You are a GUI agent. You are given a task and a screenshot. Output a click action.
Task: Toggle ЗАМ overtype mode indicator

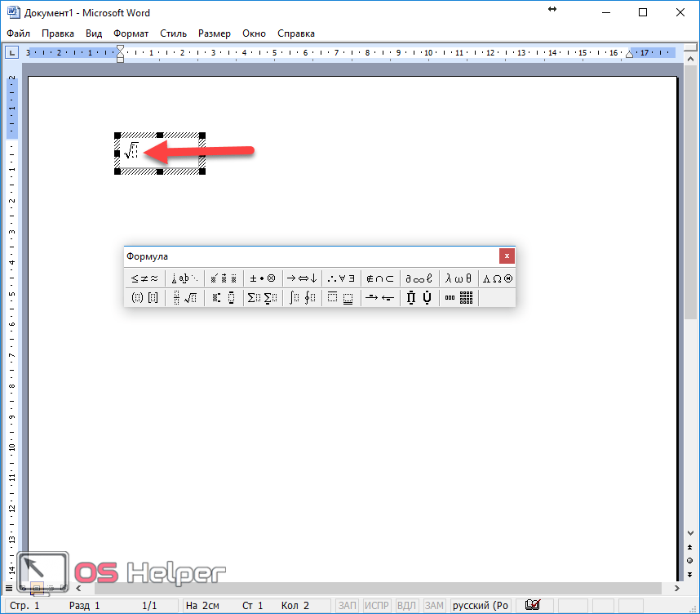click(434, 606)
